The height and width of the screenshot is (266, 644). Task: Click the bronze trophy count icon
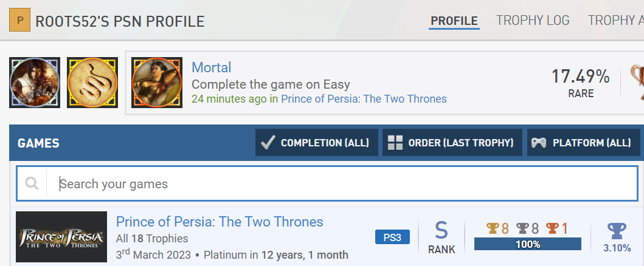pyautogui.click(x=552, y=229)
